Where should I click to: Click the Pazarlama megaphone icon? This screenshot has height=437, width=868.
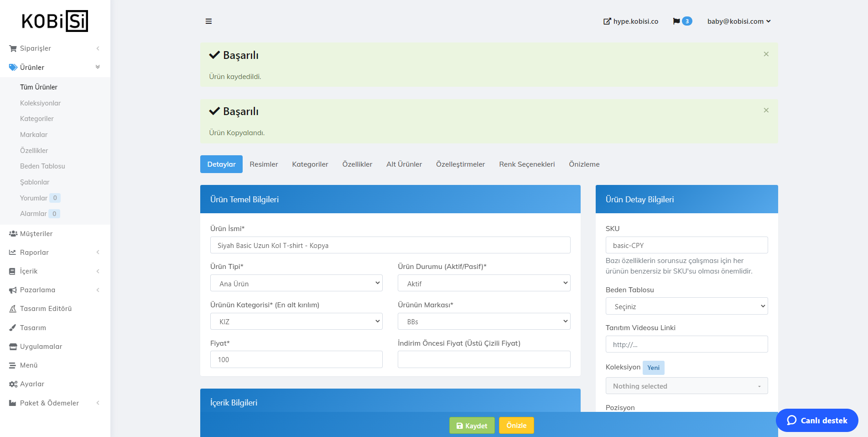click(13, 290)
